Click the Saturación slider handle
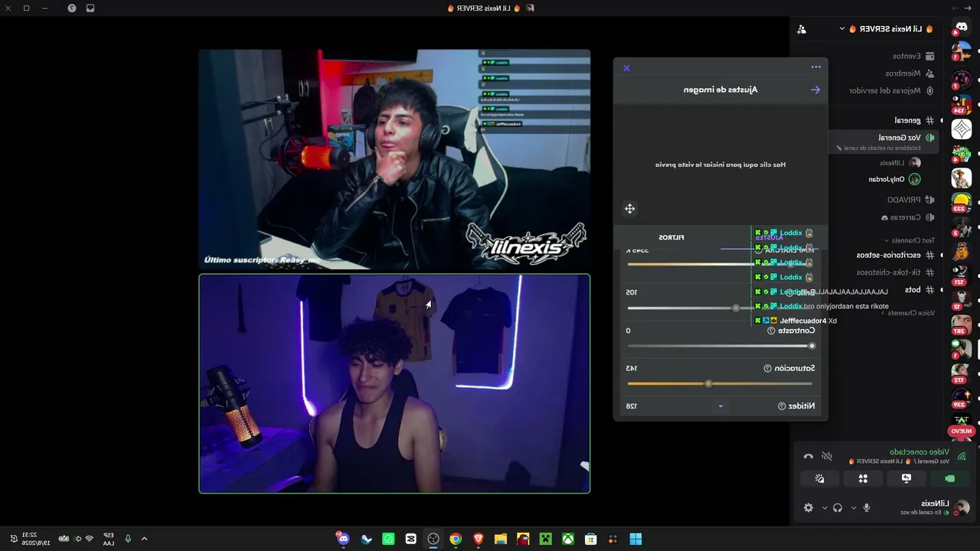Image resolution: width=980 pixels, height=551 pixels. 708,383
